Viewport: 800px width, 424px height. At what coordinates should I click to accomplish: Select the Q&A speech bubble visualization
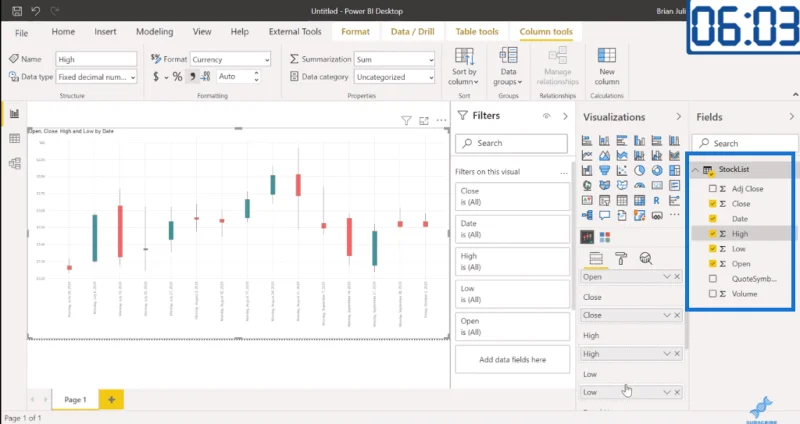point(605,215)
